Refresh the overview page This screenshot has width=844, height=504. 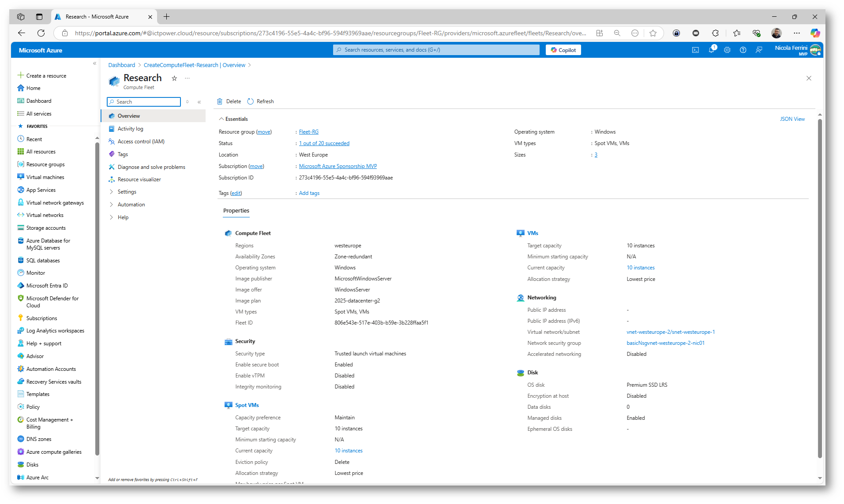click(260, 101)
